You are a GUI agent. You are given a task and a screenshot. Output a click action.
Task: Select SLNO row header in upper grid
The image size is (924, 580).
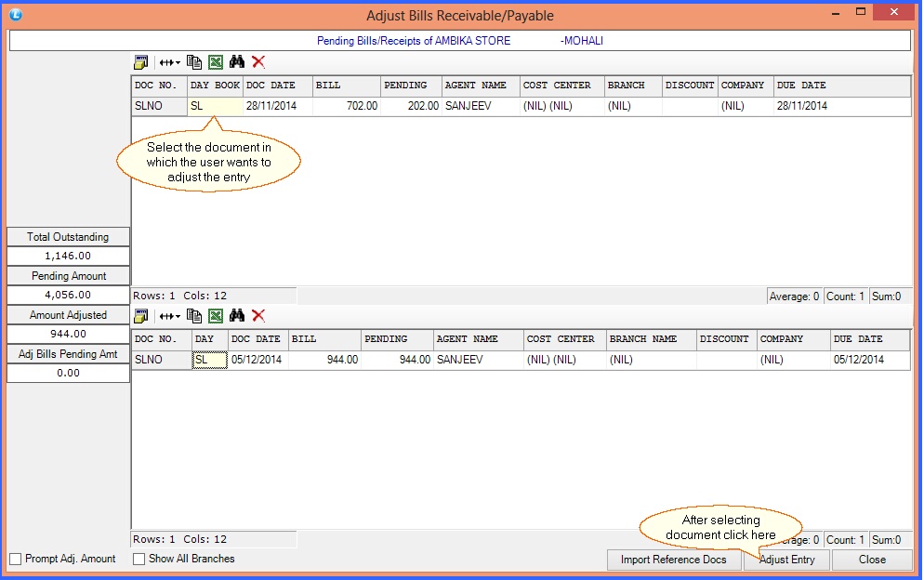(x=159, y=106)
